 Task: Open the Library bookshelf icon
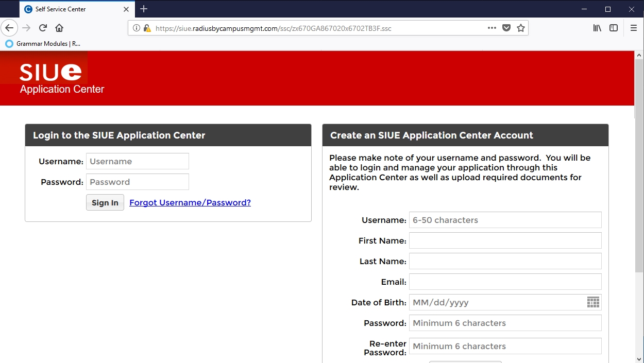point(597,28)
